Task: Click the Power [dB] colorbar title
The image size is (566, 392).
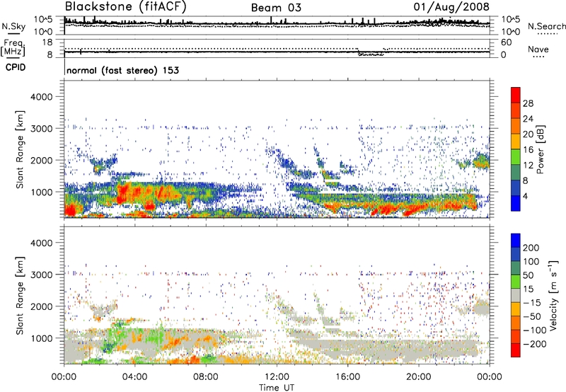Action: click(x=540, y=149)
